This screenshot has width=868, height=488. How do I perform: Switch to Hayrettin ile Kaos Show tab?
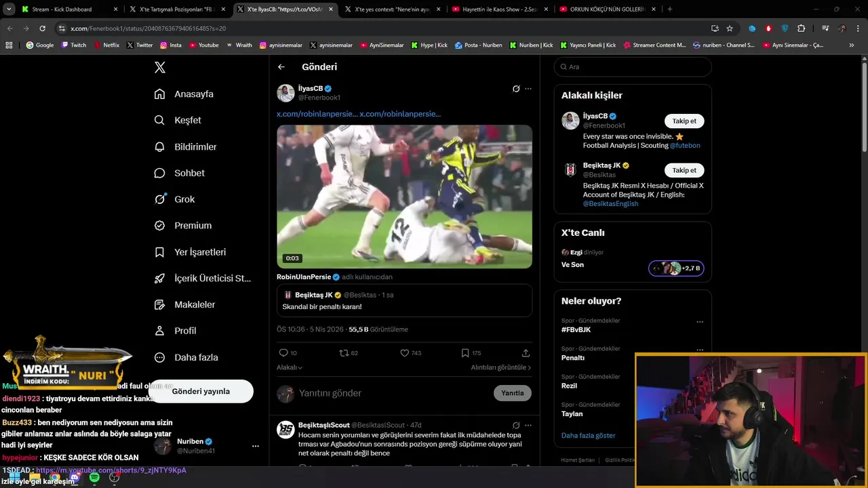501,9
